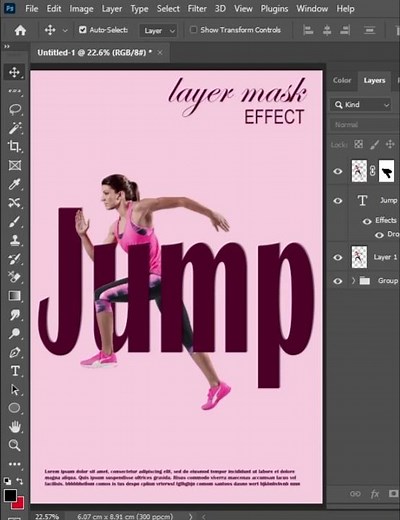This screenshot has height=520, width=400.
Task: Open the File menu
Action: click(32, 8)
